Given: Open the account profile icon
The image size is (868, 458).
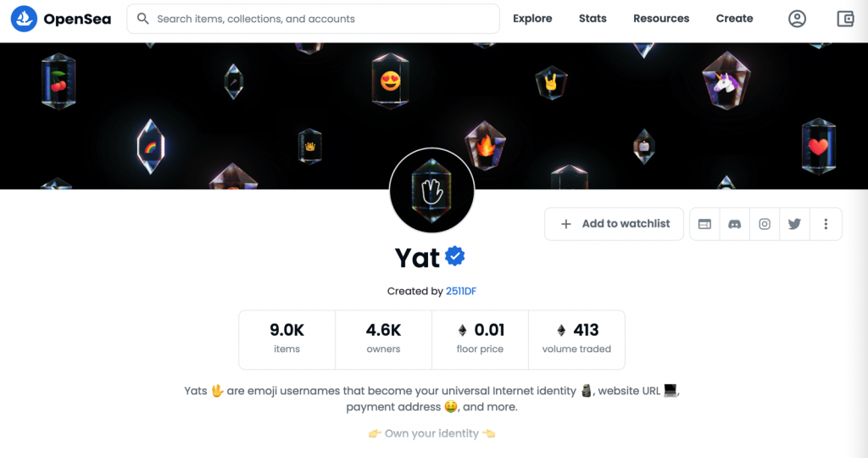Looking at the screenshot, I should coord(797,19).
